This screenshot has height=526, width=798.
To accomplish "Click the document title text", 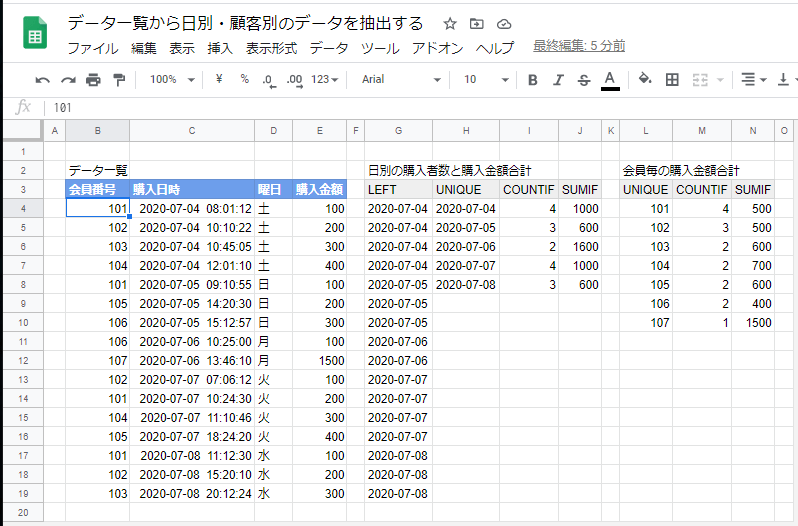I will (x=245, y=23).
